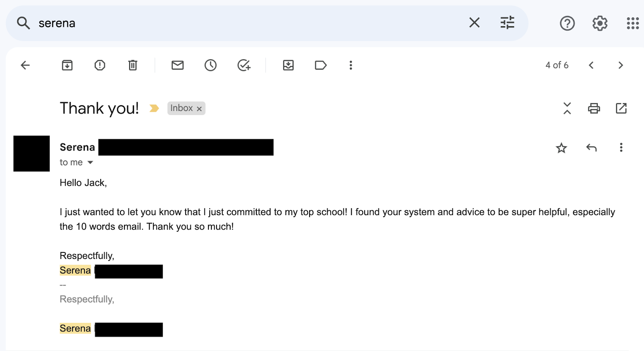Reply to Serena's email
This screenshot has width=644, height=351.
pos(591,148)
